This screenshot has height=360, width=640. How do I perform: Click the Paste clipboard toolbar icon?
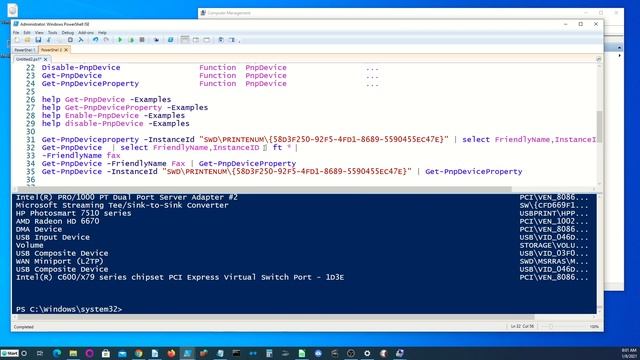(70, 40)
